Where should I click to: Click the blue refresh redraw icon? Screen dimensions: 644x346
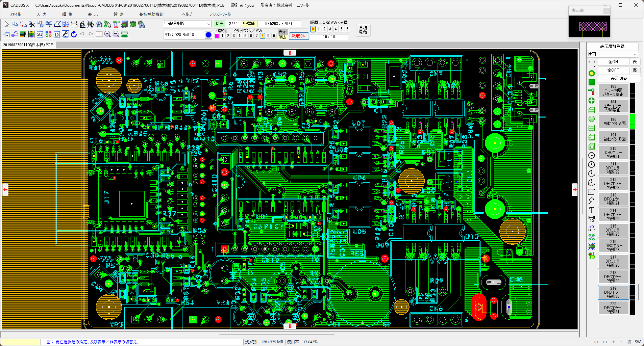pyautogui.click(x=74, y=34)
